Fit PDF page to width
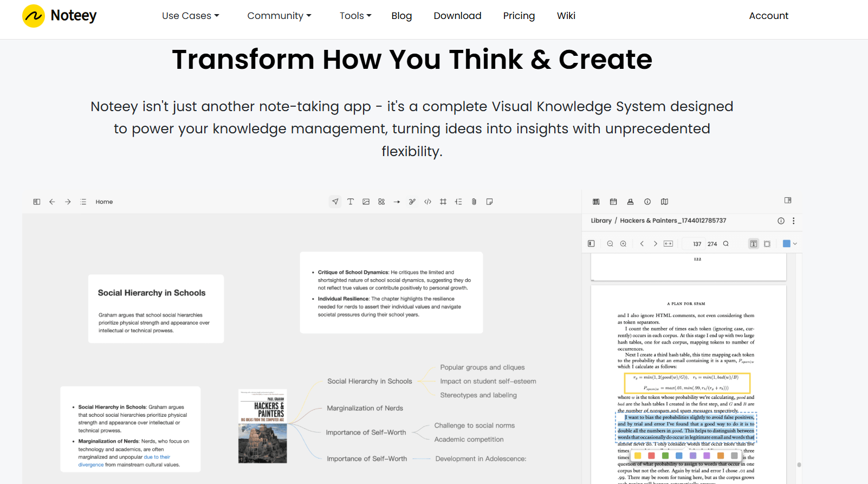The width and height of the screenshot is (868, 484). point(669,244)
